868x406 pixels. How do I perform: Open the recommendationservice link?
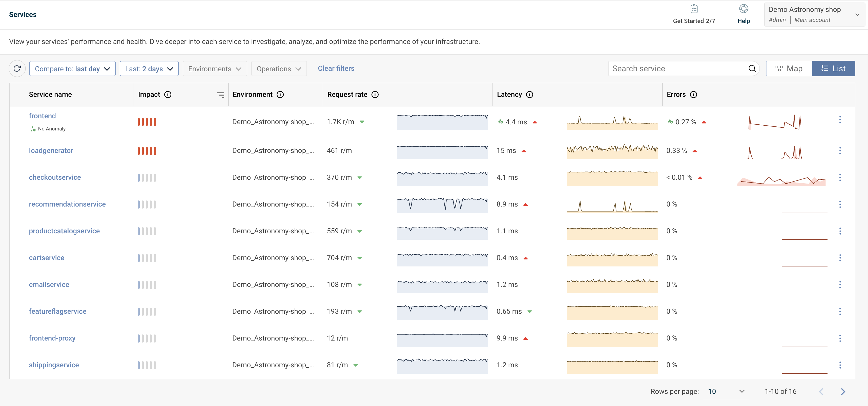tap(67, 204)
